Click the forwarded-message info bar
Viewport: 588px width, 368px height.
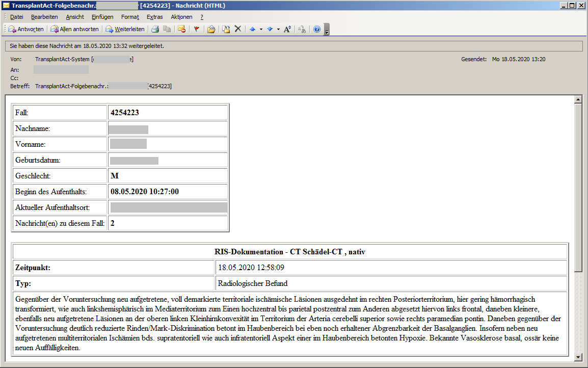pos(293,46)
